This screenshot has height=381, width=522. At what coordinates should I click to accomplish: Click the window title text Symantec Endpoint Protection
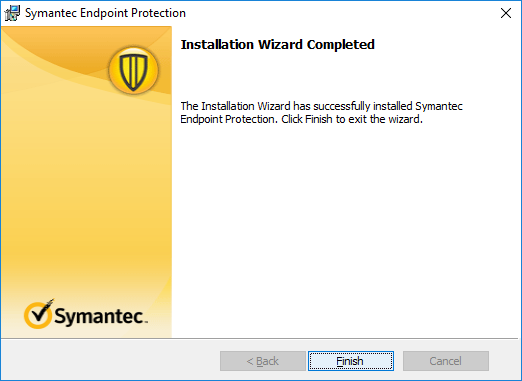105,13
